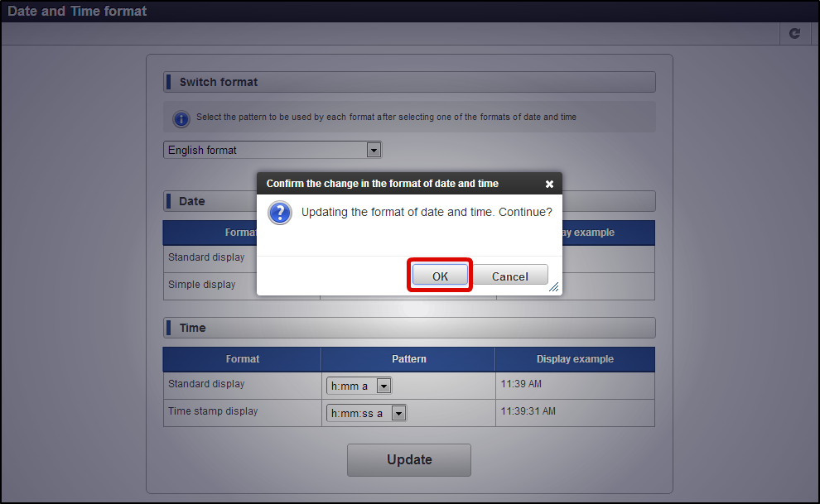Click the 11:39 AM display example cell

(x=521, y=384)
